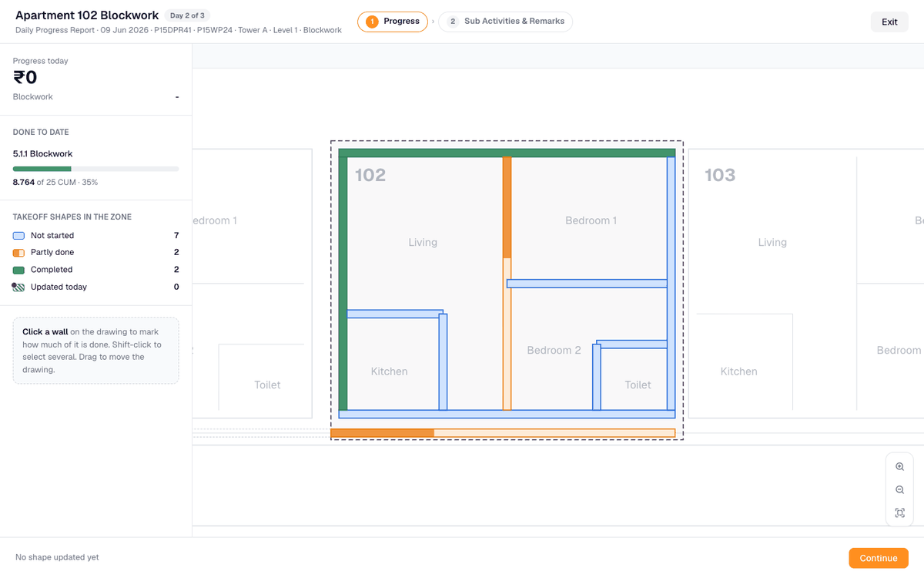This screenshot has height=578, width=924.
Task: Zoom in on the drawing
Action: 899,467
